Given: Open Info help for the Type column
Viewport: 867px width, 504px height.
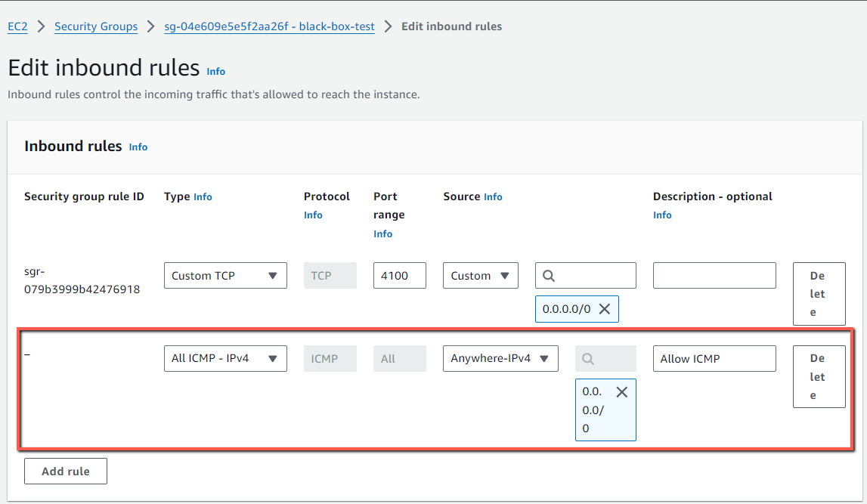Looking at the screenshot, I should (x=202, y=196).
